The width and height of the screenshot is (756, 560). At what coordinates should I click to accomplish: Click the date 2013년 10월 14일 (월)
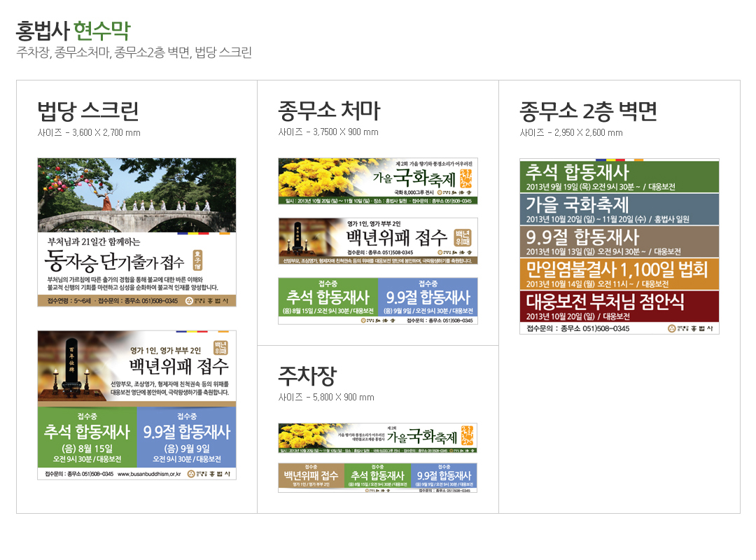point(561,283)
